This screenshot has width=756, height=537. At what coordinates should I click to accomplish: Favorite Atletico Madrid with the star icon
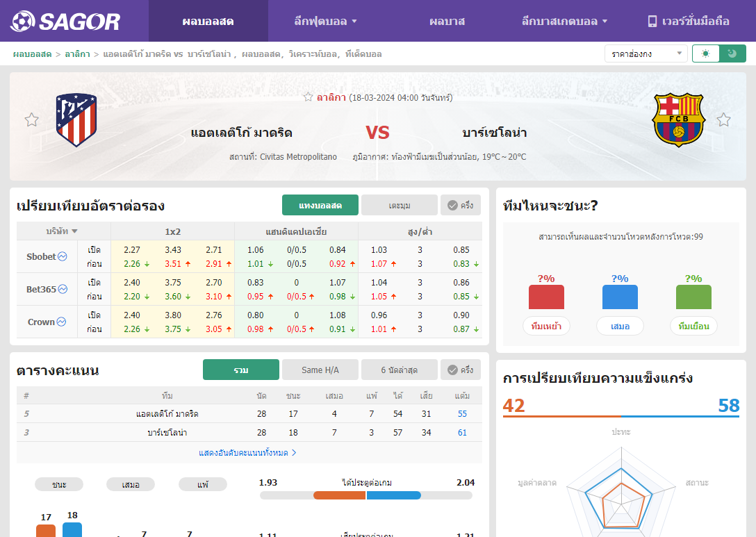pos(32,119)
